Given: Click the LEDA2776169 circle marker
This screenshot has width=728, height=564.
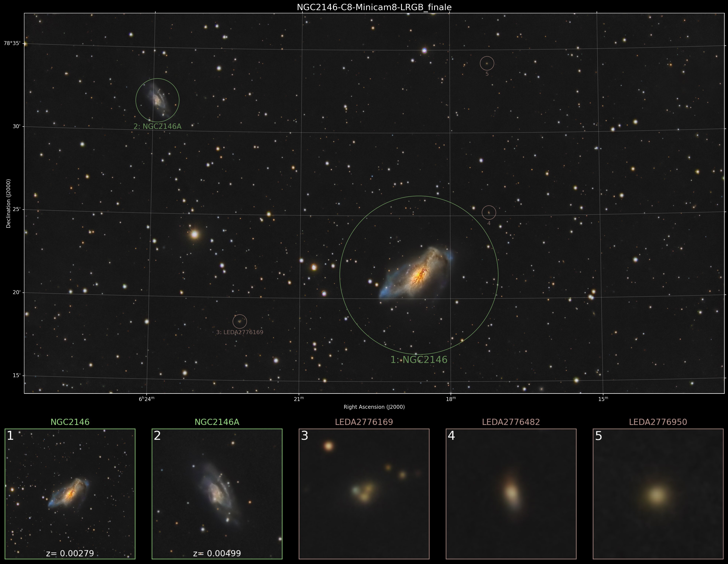Looking at the screenshot, I should tap(240, 321).
